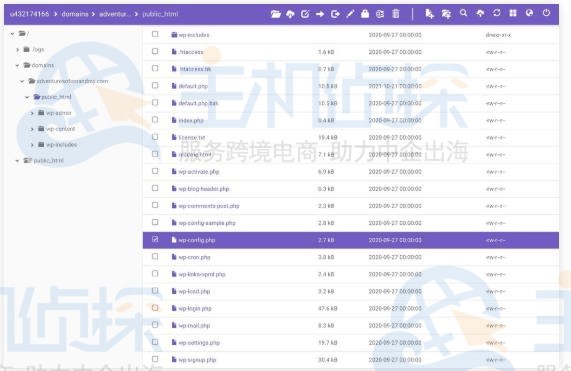Click the pencil edit toolbar icon
Image resolution: width=571 pixels, height=371 pixels.
point(350,14)
